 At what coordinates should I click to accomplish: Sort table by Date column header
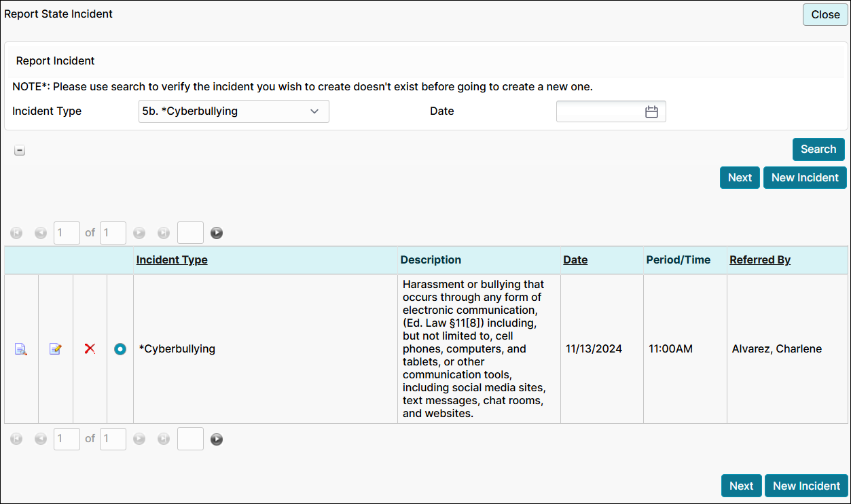tap(575, 260)
